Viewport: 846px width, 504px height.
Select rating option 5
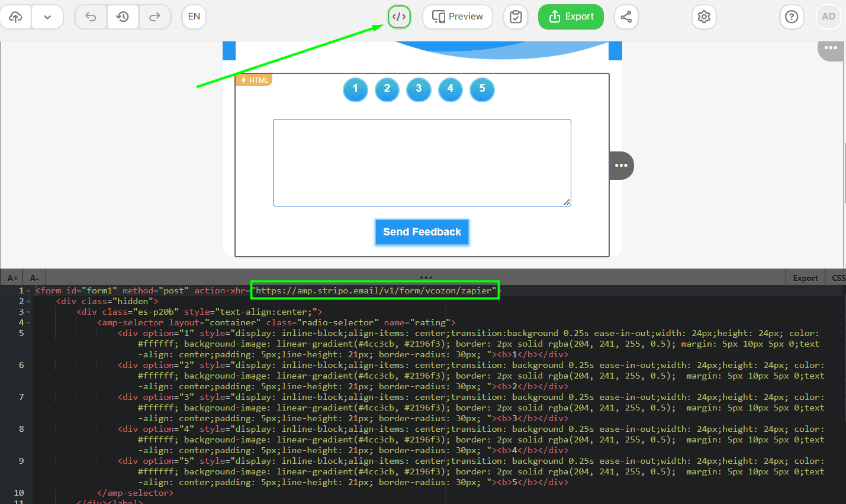[x=482, y=89]
